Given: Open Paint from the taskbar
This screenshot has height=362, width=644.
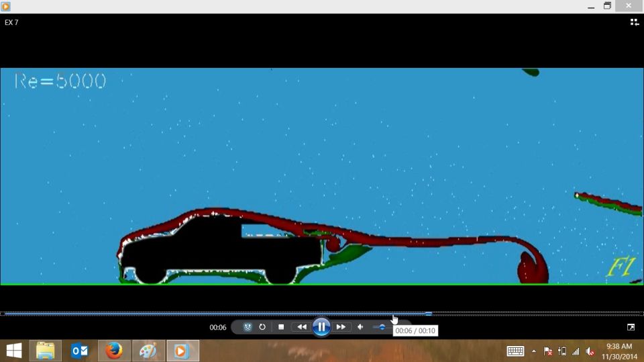Looking at the screenshot, I should point(148,351).
